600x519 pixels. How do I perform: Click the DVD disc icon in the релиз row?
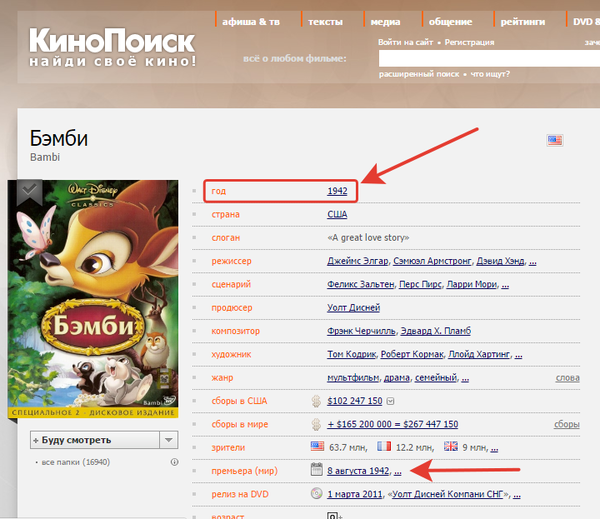pos(316,493)
